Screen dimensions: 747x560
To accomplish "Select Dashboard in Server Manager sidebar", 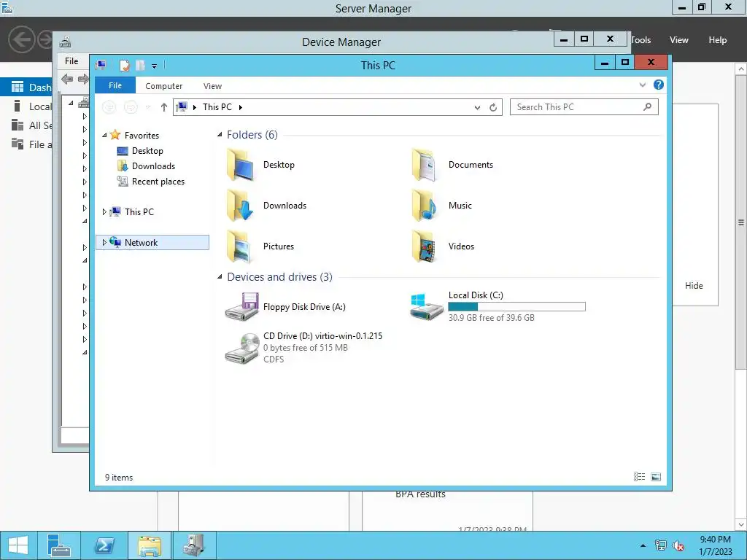I will (x=26, y=87).
